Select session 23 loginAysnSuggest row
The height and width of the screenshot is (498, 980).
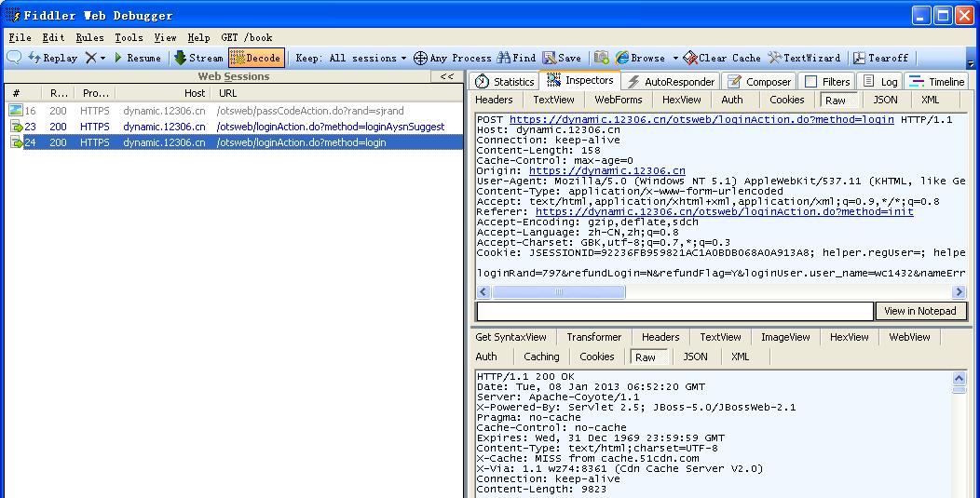235,127
